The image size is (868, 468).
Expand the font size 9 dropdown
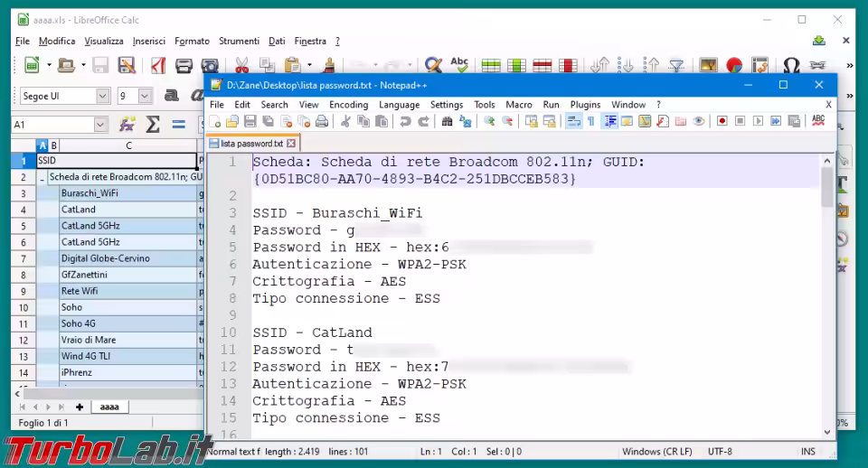tap(145, 96)
